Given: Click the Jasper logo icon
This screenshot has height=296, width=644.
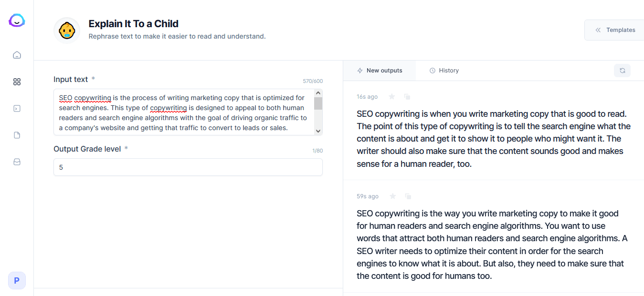Looking at the screenshot, I should point(17,20).
